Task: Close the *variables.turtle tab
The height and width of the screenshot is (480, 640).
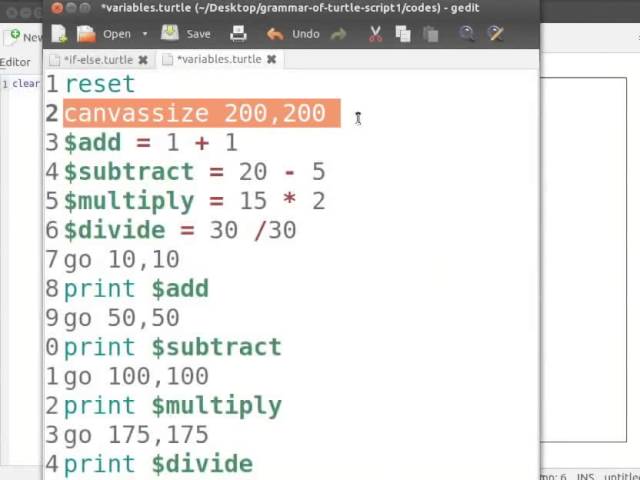Action: [x=271, y=60]
